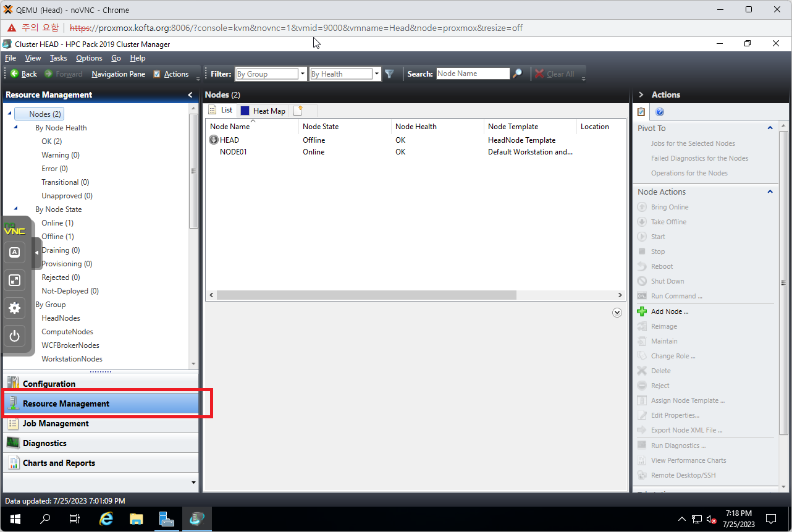
Task: Collapse the Resource Management pane chevron
Action: [x=190, y=95]
